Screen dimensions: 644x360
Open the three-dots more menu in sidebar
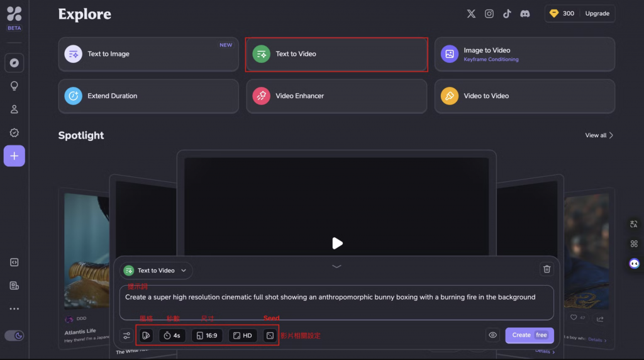14,308
